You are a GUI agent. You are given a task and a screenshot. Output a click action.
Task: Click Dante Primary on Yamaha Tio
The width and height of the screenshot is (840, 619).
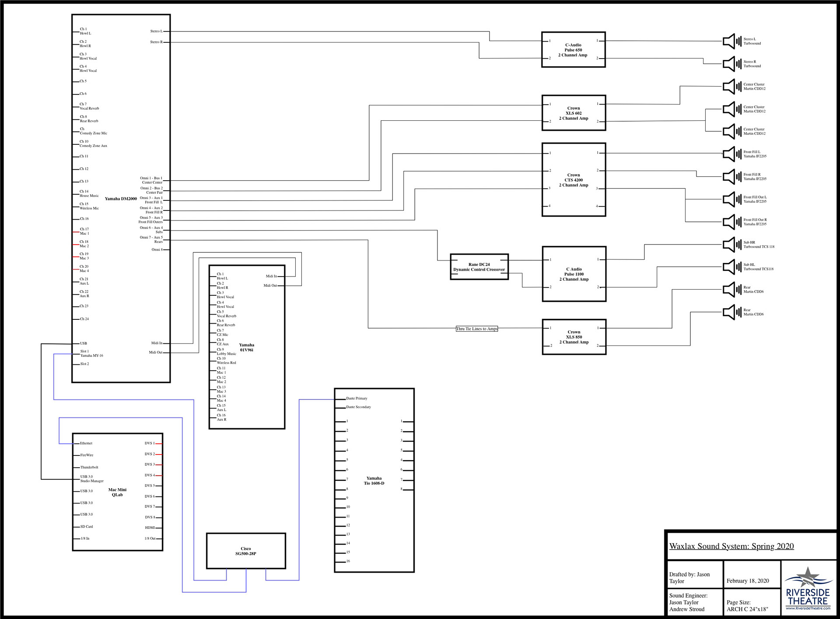coord(357,399)
